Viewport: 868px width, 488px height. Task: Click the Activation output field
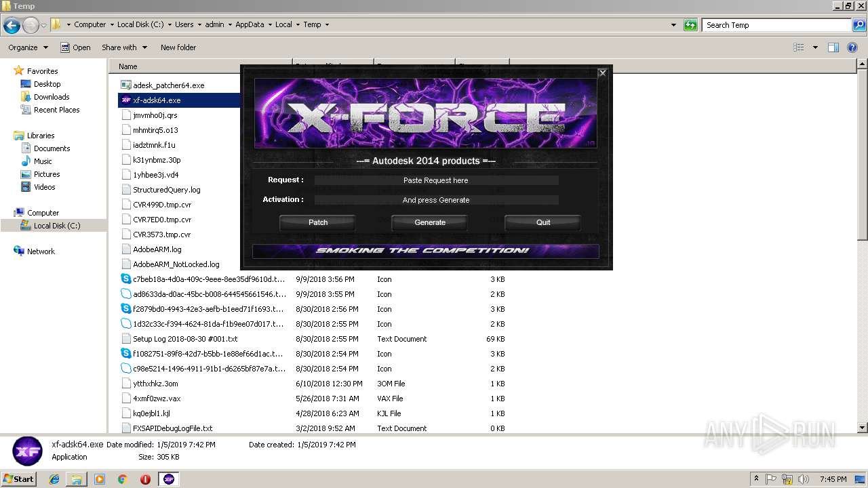point(436,200)
